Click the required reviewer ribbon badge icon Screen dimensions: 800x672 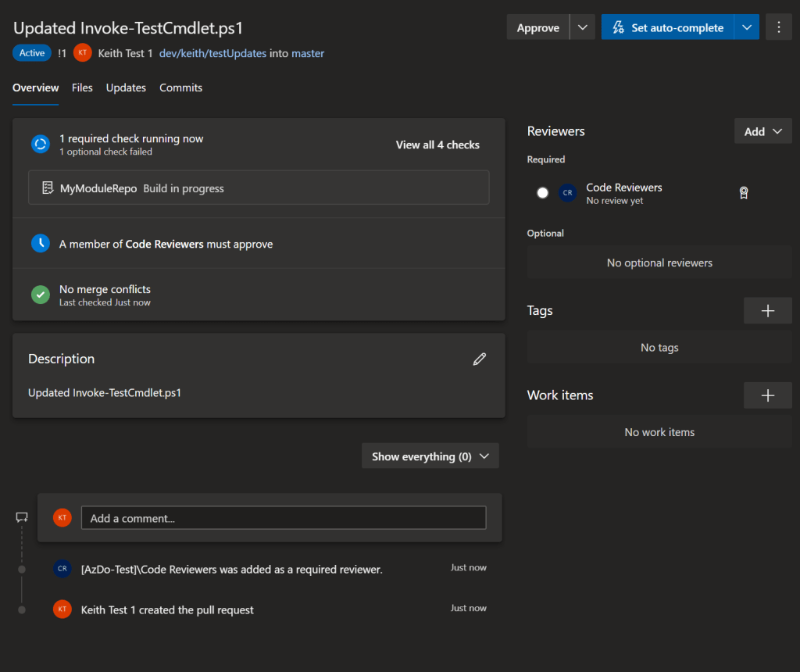(744, 193)
